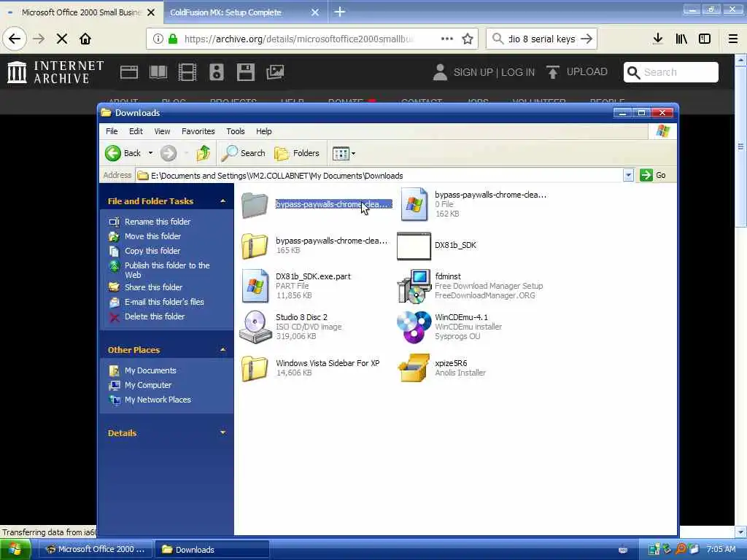
Task: Select the DX81b_SDK application icon
Action: coord(414,246)
